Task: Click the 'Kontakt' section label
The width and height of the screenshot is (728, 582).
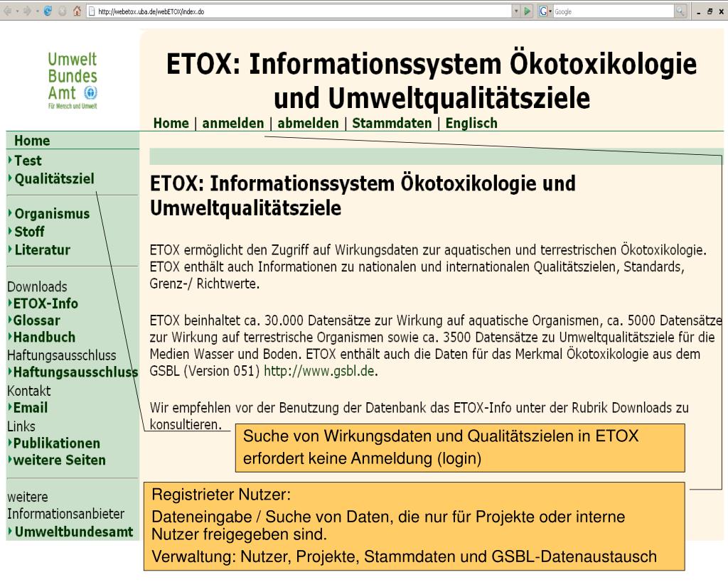Action: pyautogui.click(x=28, y=391)
